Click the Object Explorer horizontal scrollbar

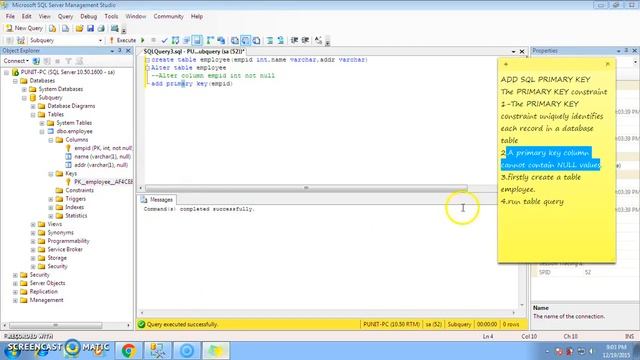[56, 325]
